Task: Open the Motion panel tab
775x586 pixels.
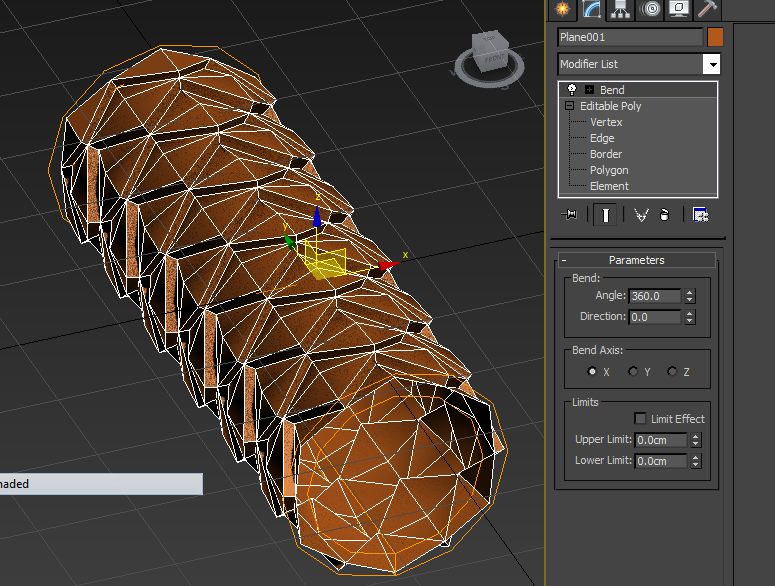Action: [x=650, y=9]
